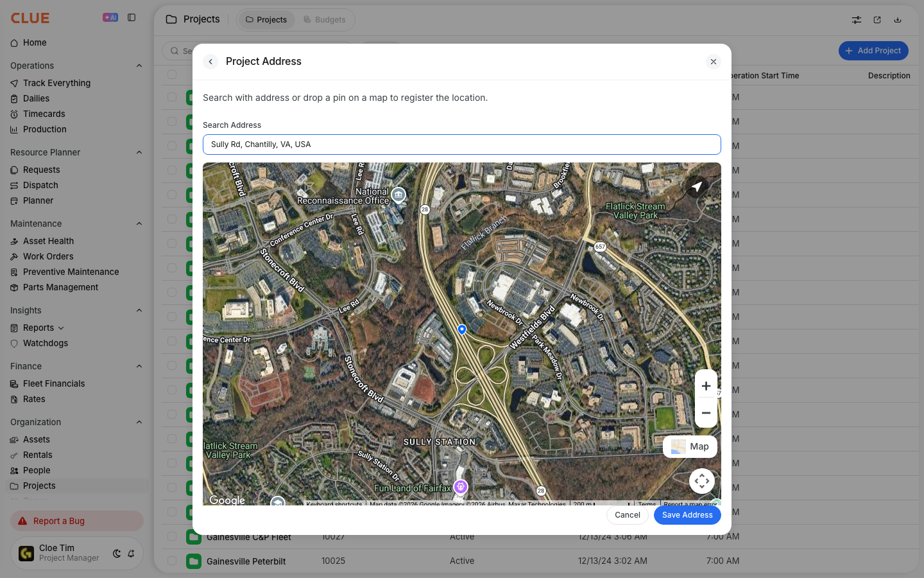Image resolution: width=924 pixels, height=578 pixels.
Task: Click the download export icon
Action: (898, 20)
